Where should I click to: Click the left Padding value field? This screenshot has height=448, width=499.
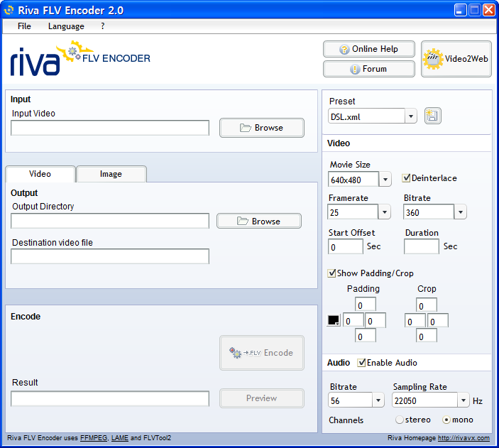(x=353, y=320)
